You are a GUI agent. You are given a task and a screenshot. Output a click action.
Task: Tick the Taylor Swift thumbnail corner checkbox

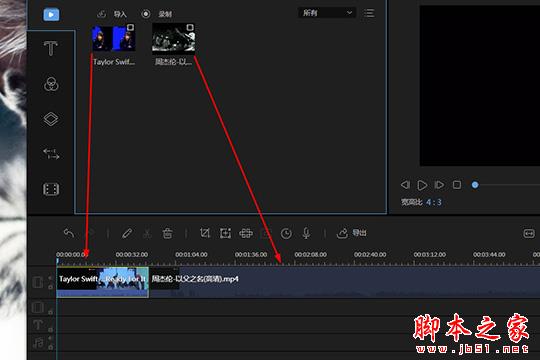click(131, 28)
